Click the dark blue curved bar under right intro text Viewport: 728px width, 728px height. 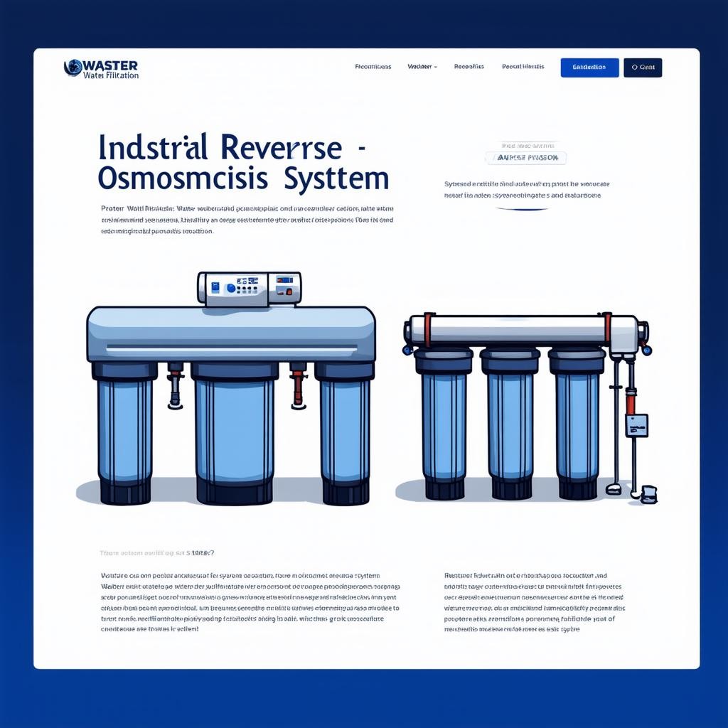coord(522,209)
